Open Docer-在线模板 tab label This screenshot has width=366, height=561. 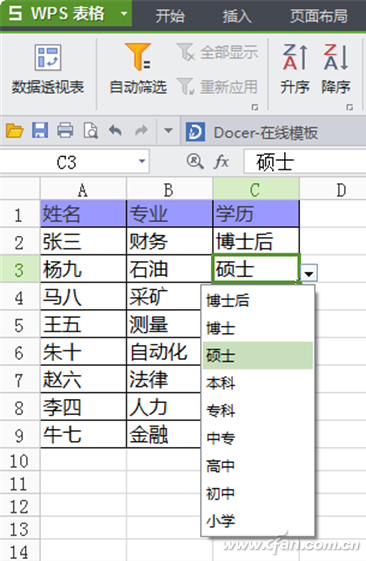coord(265,132)
